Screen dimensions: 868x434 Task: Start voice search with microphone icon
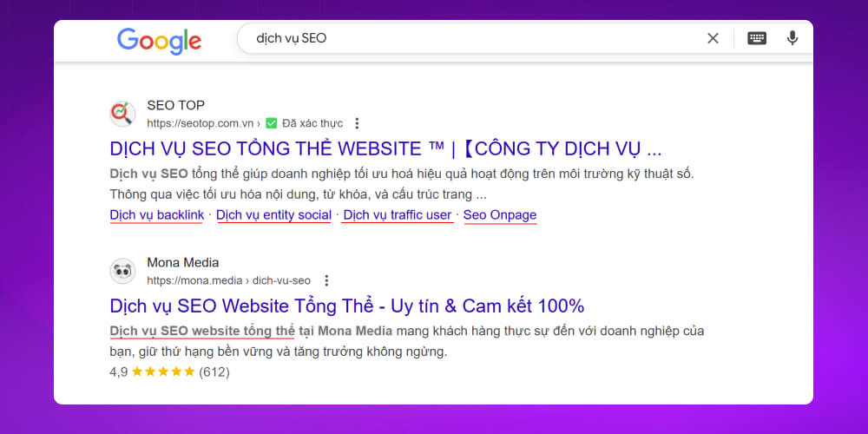pyautogui.click(x=792, y=38)
